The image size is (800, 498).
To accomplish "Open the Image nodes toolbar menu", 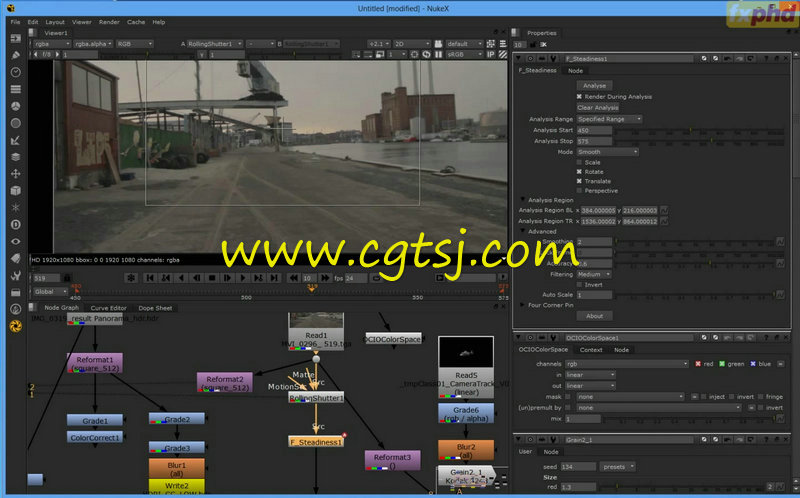I will tap(15, 38).
